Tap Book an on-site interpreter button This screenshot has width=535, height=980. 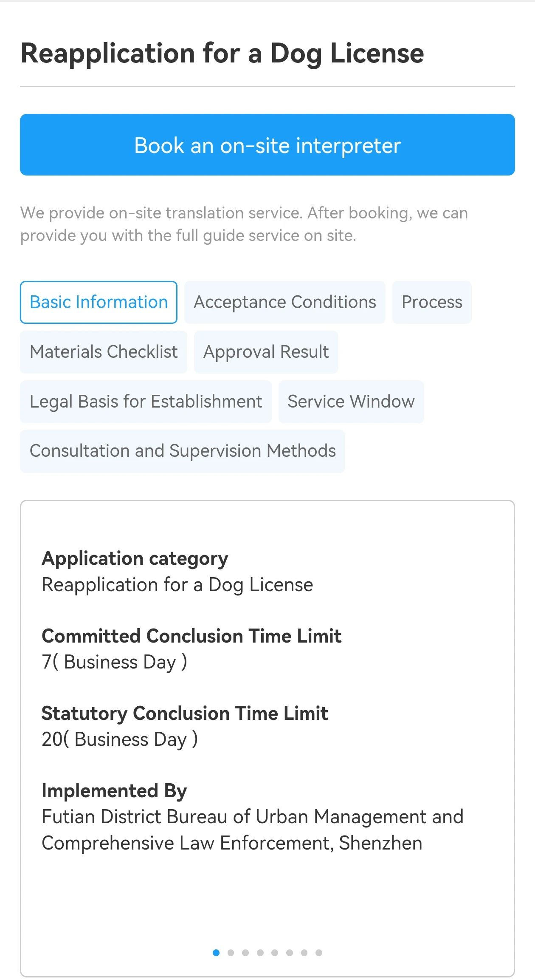(267, 144)
